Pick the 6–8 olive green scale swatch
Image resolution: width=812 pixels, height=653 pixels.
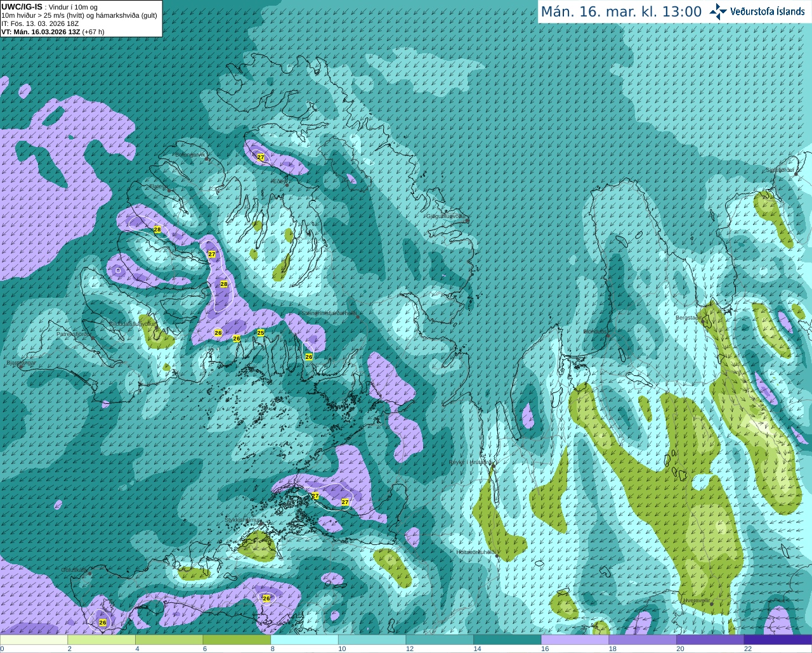tap(237, 640)
